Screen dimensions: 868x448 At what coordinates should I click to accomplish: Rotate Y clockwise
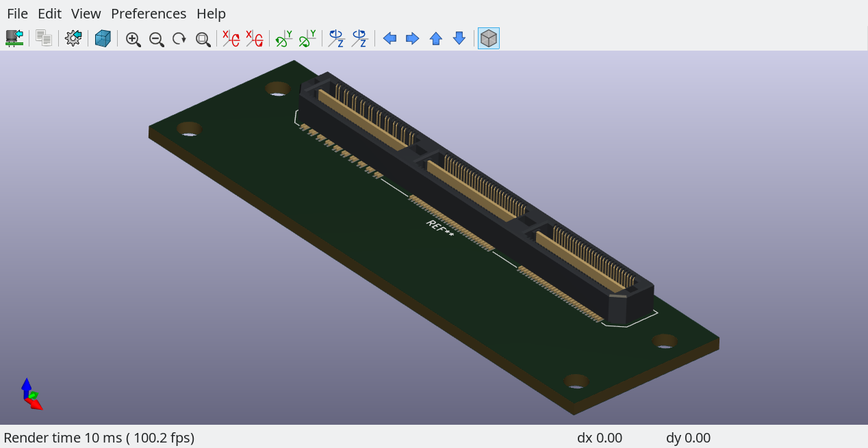coord(284,38)
